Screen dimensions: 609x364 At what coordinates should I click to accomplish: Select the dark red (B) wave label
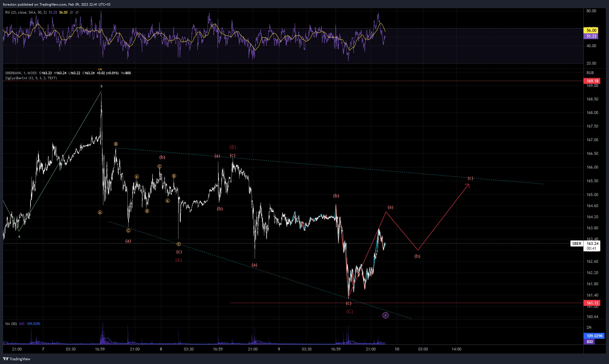[x=233, y=147]
